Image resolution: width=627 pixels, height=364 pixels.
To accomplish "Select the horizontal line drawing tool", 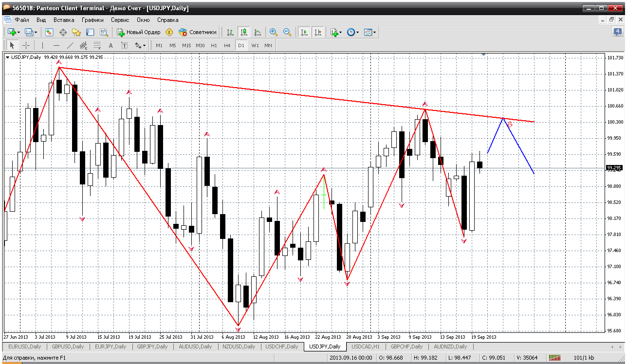I will coord(56,45).
